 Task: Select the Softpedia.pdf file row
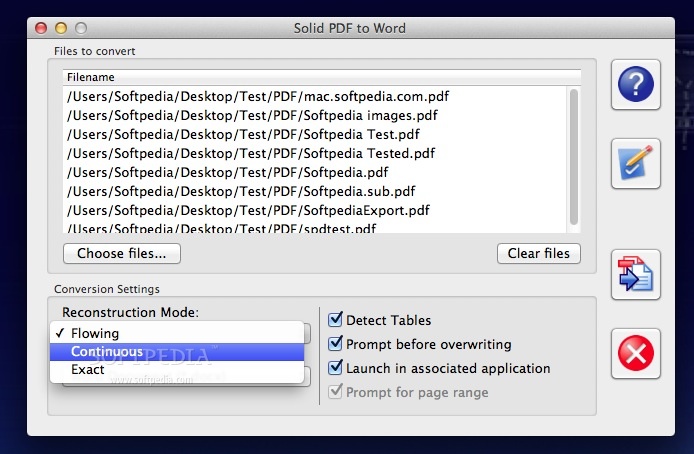coord(315,172)
